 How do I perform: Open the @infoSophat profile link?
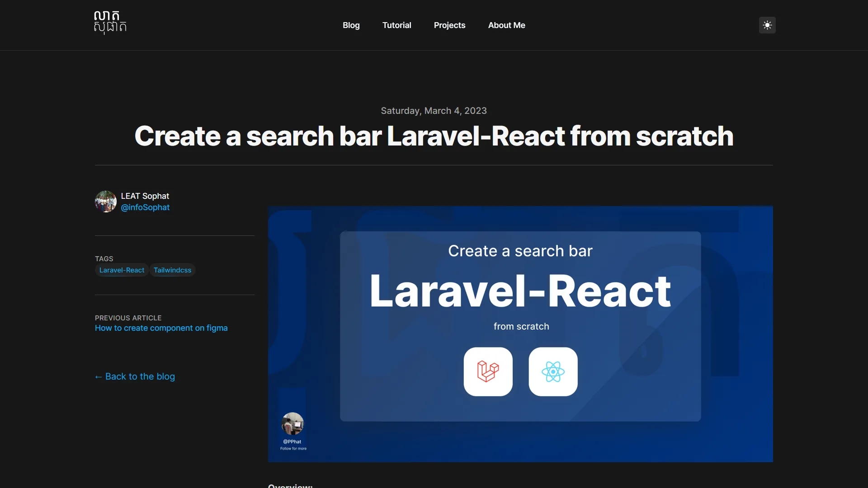145,207
